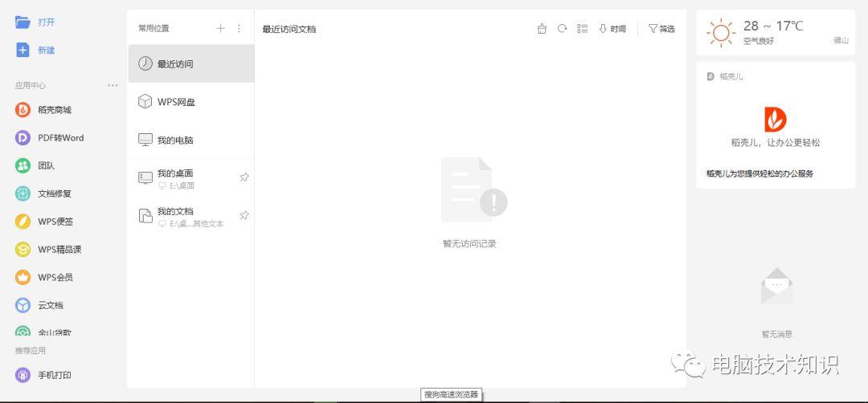The image size is (868, 403).
Task: Open the 团队 icon
Action: [x=23, y=165]
